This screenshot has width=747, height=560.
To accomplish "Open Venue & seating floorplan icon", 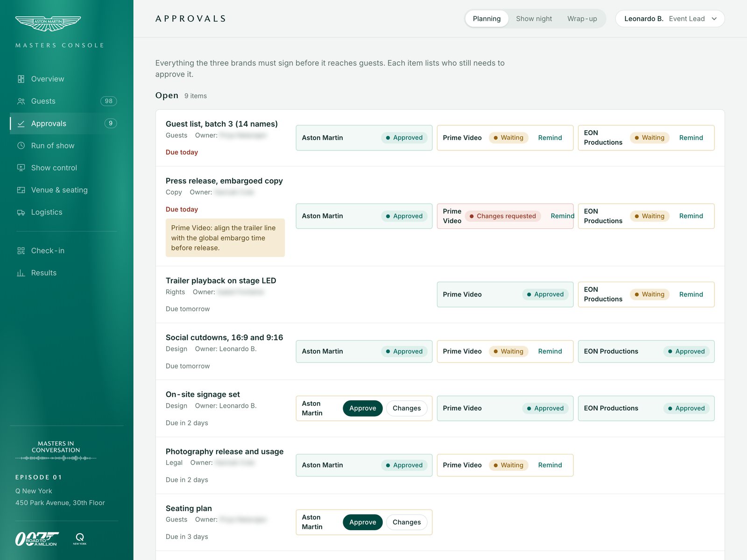I will pyautogui.click(x=21, y=190).
